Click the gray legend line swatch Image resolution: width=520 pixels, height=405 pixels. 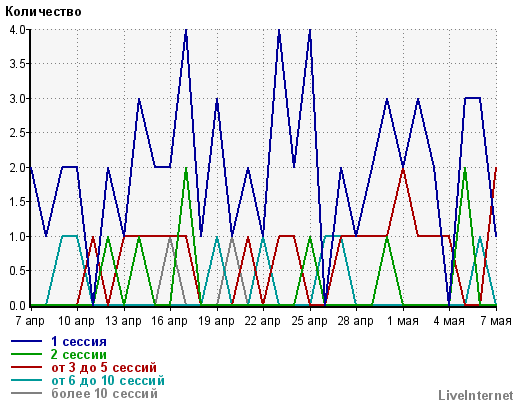(27, 393)
